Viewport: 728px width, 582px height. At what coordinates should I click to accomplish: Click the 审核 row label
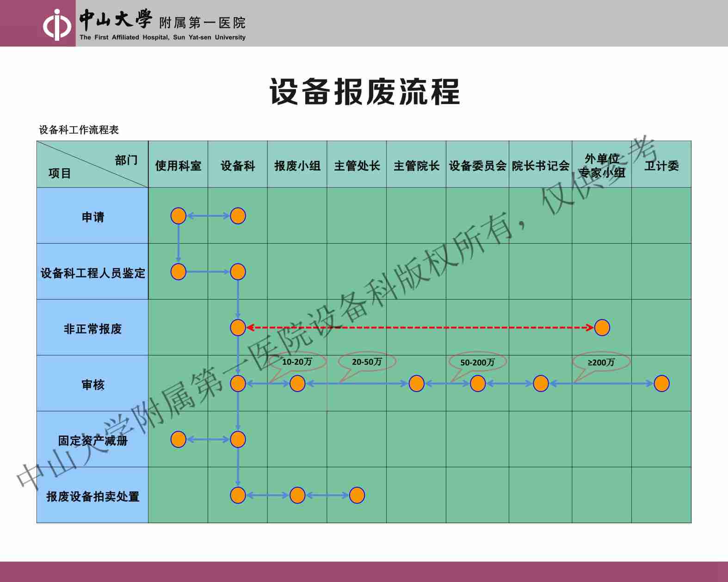(x=93, y=385)
